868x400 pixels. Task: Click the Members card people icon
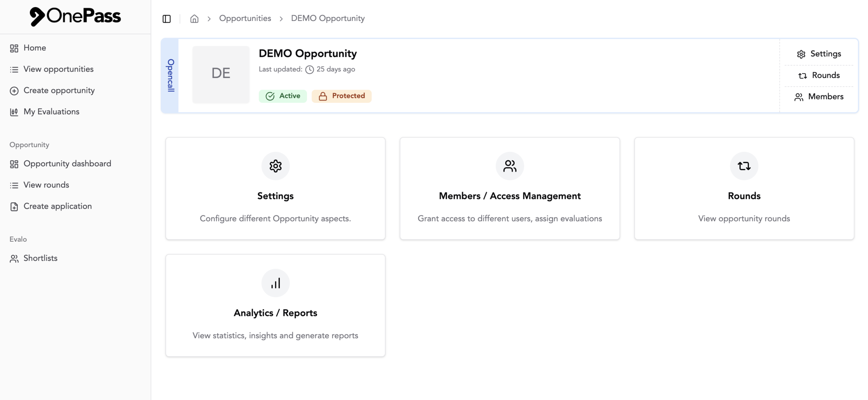(510, 166)
